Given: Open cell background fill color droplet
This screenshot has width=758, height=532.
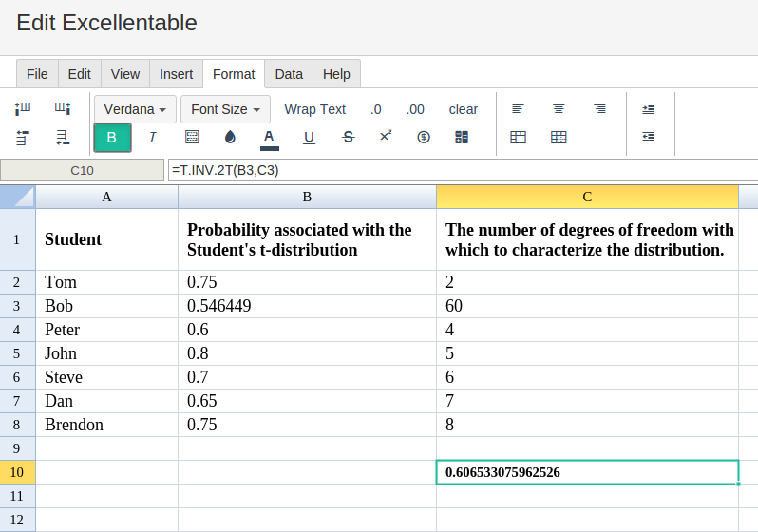Looking at the screenshot, I should [230, 138].
